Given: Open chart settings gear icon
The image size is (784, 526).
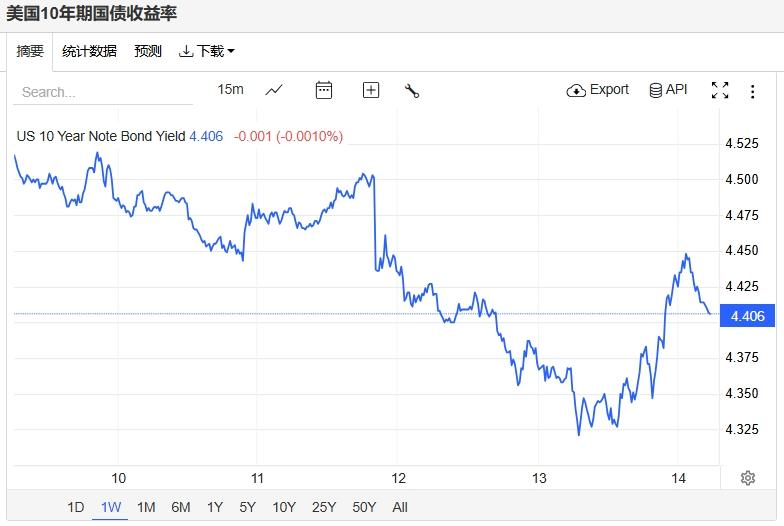Looking at the screenshot, I should pos(748,478).
